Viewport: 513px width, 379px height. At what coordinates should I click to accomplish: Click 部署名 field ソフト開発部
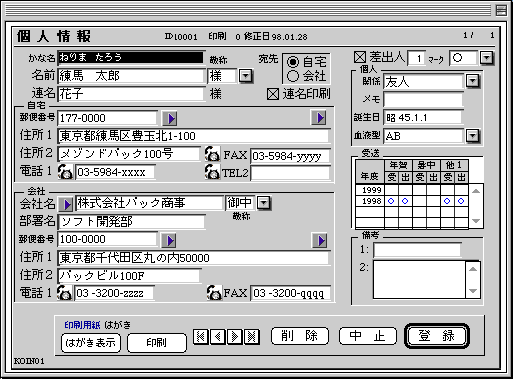click(x=131, y=222)
